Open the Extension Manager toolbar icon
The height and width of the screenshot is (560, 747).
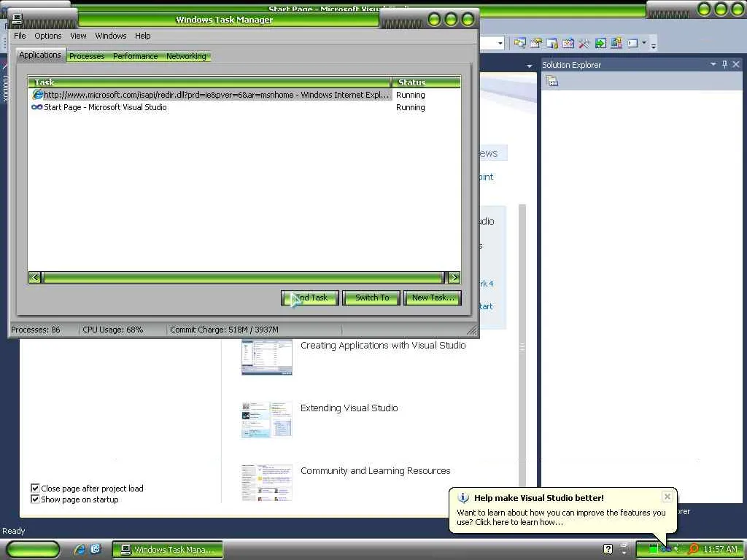tap(616, 43)
